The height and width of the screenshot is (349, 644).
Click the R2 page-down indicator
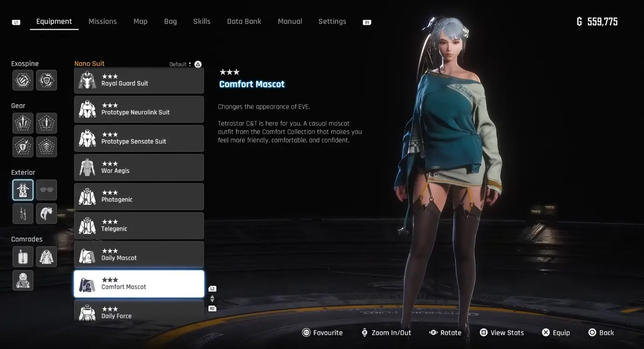212,308
